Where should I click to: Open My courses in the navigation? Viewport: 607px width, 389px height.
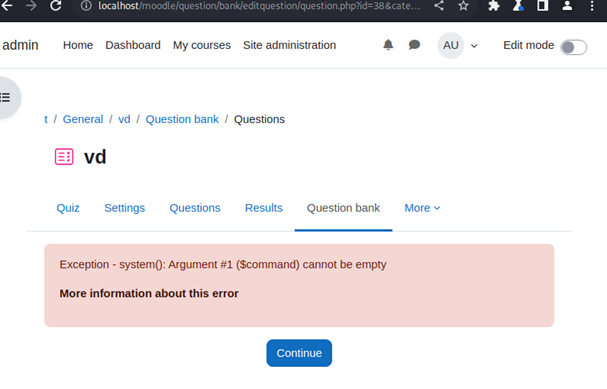(x=202, y=45)
